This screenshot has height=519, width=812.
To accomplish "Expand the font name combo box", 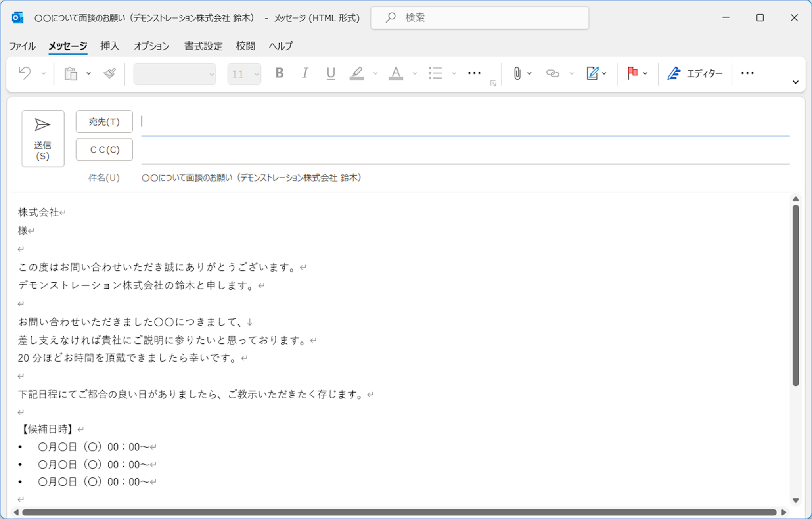I will [x=211, y=74].
